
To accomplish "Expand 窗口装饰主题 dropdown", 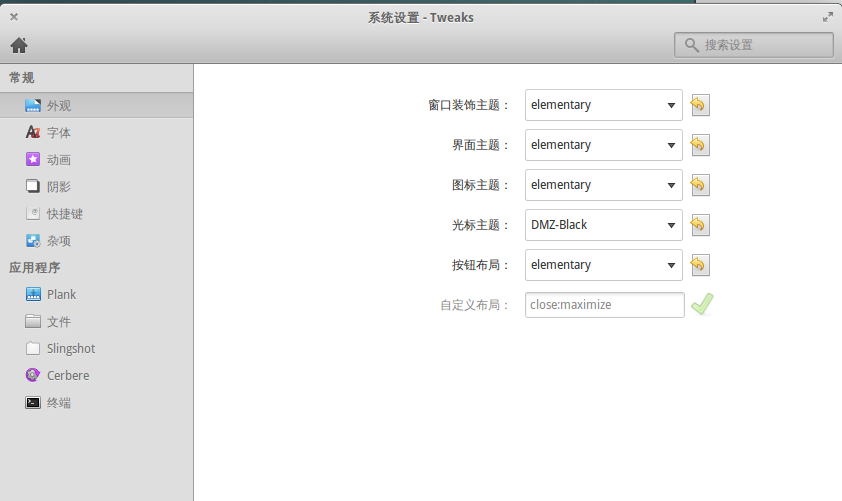I will pos(604,105).
